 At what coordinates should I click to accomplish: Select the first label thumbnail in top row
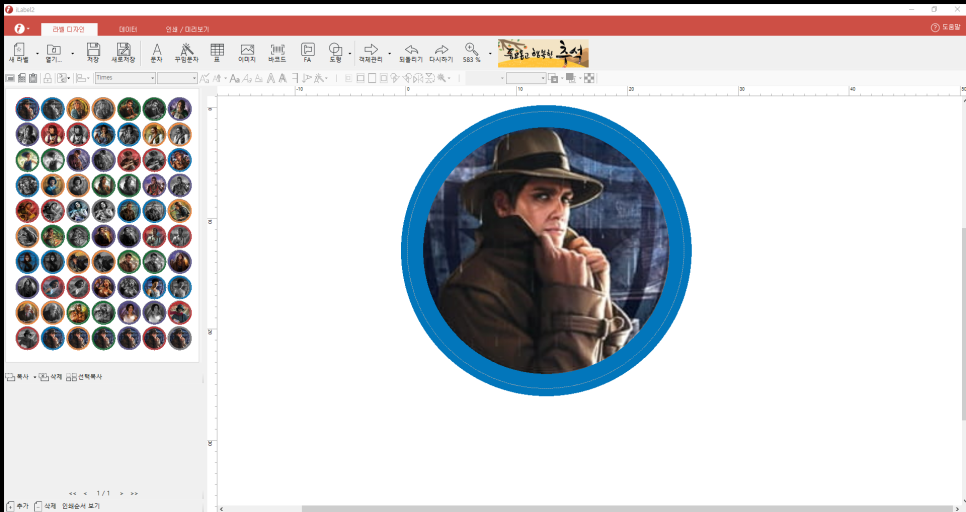point(27,108)
